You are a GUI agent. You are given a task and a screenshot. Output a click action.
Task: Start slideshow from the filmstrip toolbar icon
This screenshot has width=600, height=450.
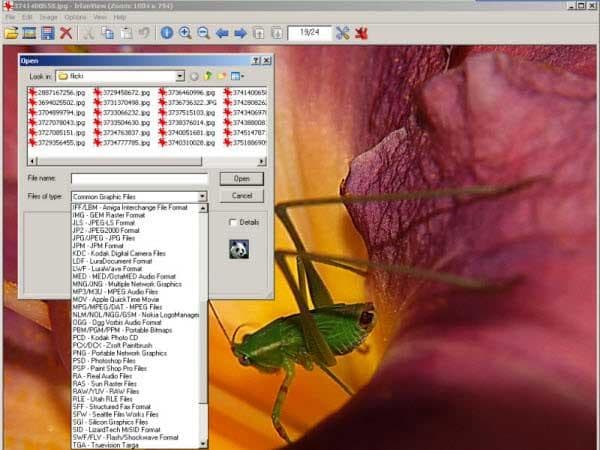click(29, 33)
